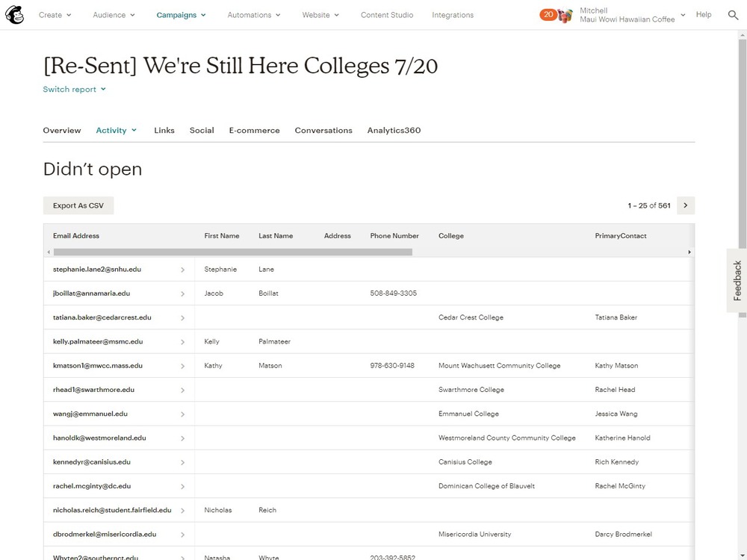The width and height of the screenshot is (747, 560).
Task: Click the PrimaryContact column header
Action: (x=620, y=236)
